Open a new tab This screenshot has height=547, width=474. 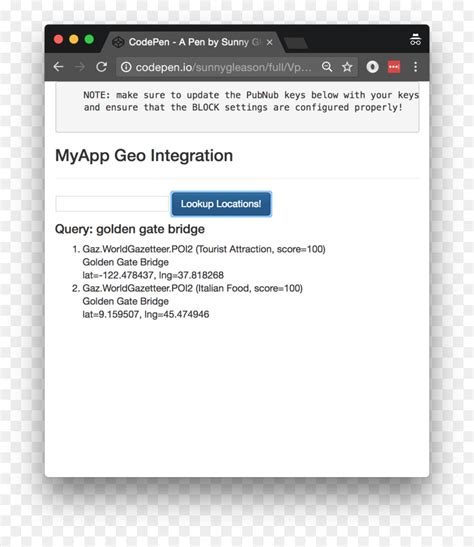[296, 44]
